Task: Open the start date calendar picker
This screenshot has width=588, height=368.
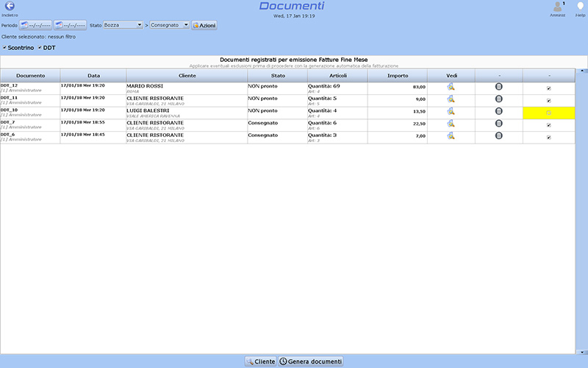Action: click(x=35, y=25)
